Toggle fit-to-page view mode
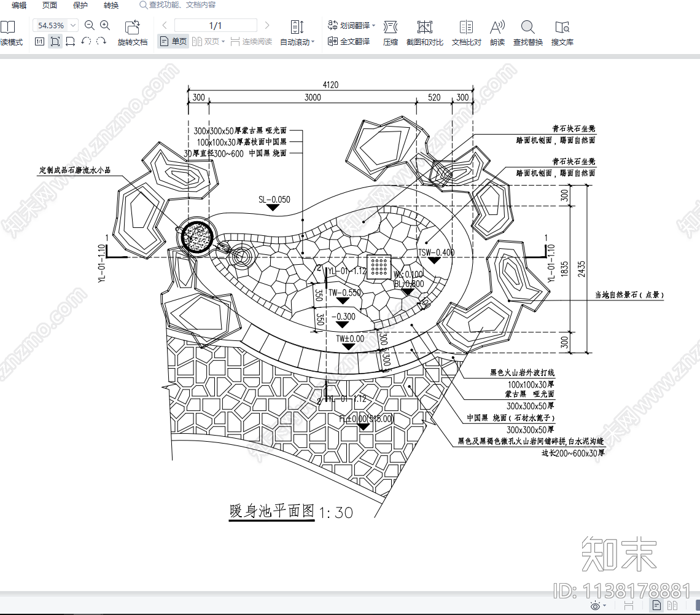Image resolution: width=700 pixels, height=615 pixels. click(55, 42)
